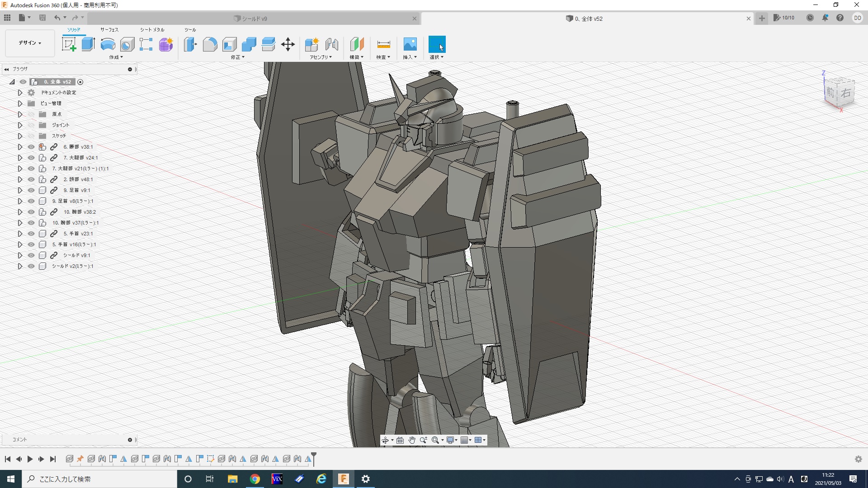
Task: Switch to the シールド v9 document tab
Action: [x=254, y=19]
